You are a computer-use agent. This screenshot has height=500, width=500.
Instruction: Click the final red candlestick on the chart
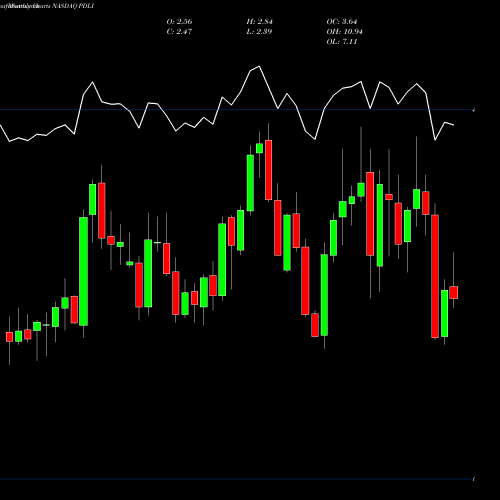pyautogui.click(x=453, y=292)
